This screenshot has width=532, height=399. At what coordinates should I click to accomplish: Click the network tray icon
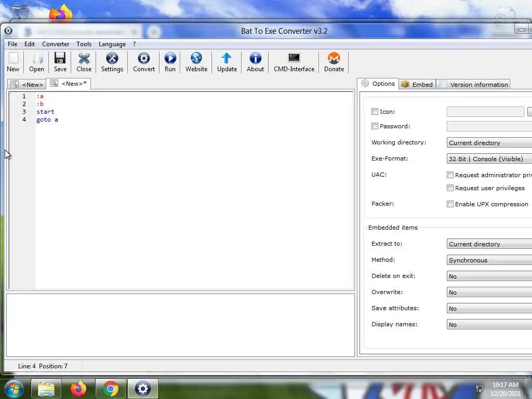[480, 389]
